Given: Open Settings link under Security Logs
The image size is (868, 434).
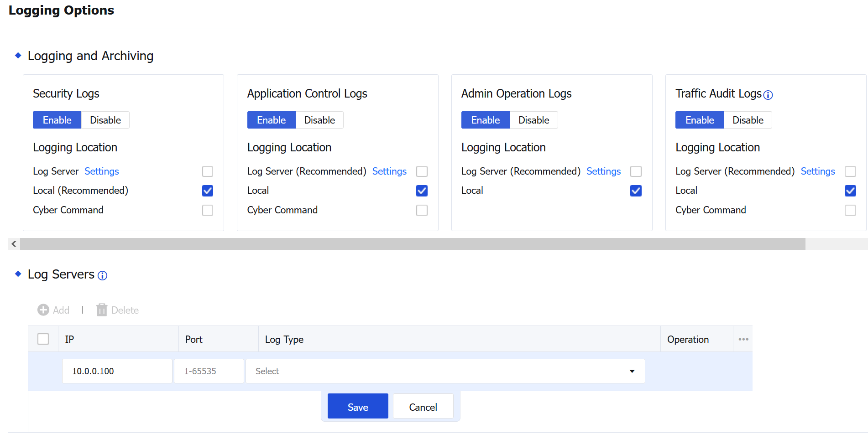Looking at the screenshot, I should pyautogui.click(x=101, y=171).
